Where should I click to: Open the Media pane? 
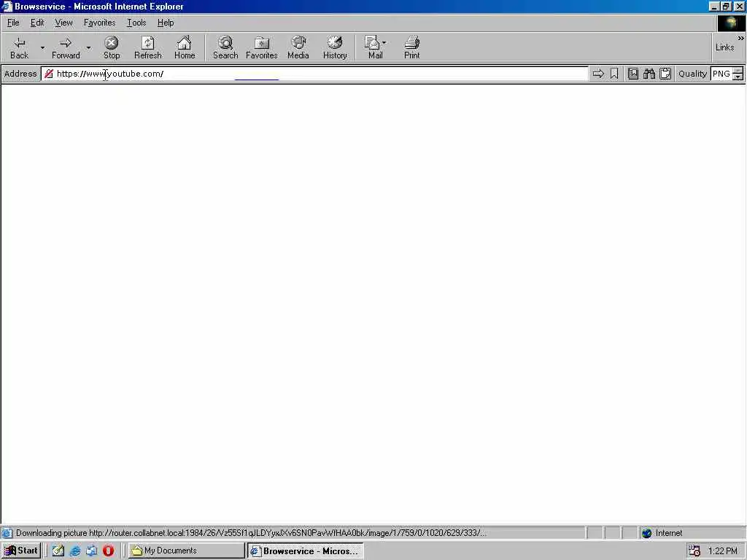[298, 47]
